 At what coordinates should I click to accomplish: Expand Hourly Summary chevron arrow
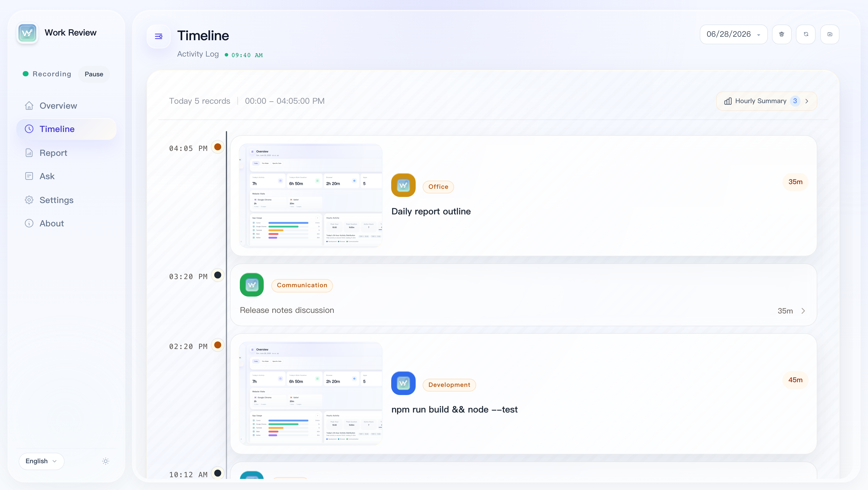807,101
